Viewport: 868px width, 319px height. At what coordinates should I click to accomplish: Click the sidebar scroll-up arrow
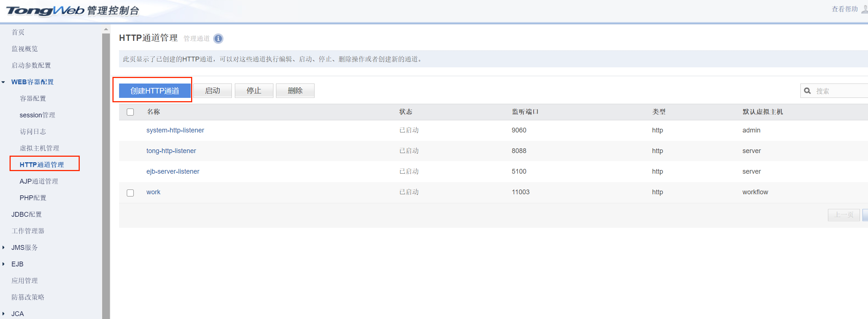(x=106, y=29)
